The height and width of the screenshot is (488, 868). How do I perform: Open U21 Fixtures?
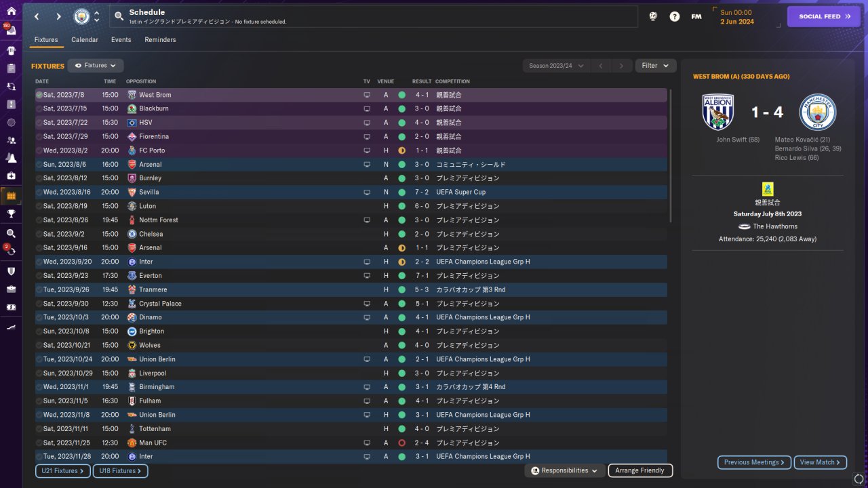point(63,470)
